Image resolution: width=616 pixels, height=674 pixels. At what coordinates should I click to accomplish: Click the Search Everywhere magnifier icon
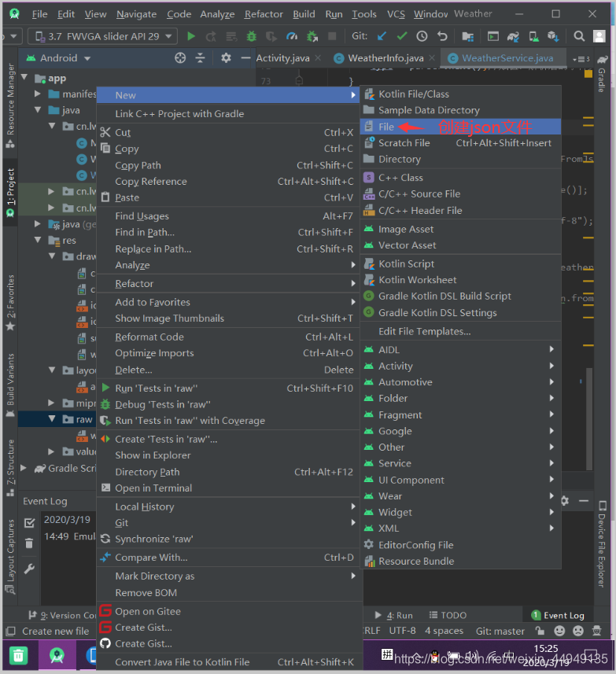[x=579, y=36]
